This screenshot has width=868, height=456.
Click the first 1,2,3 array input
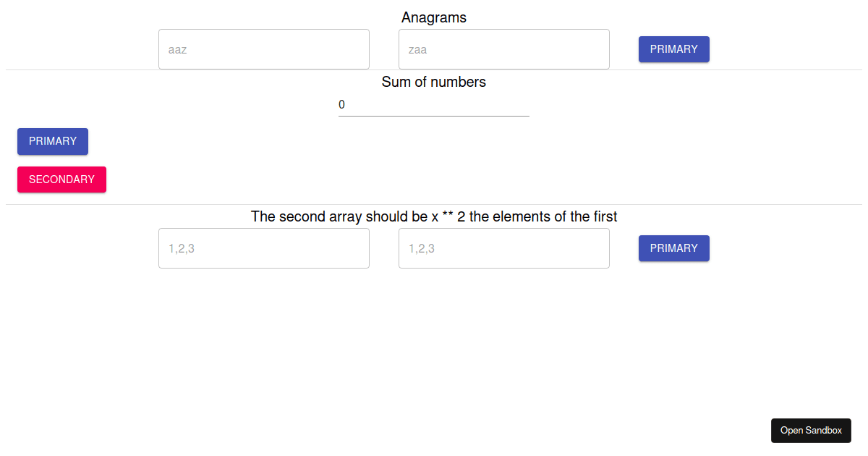(263, 248)
